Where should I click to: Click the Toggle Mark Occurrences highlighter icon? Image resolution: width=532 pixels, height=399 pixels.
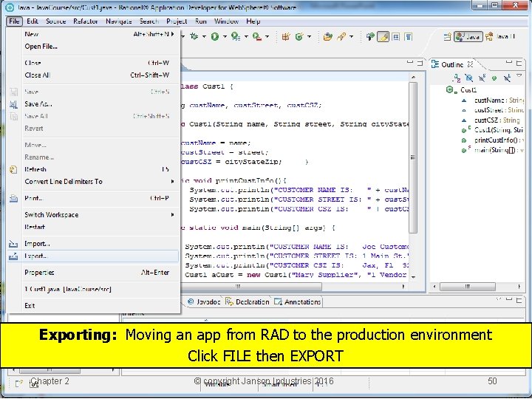383,37
